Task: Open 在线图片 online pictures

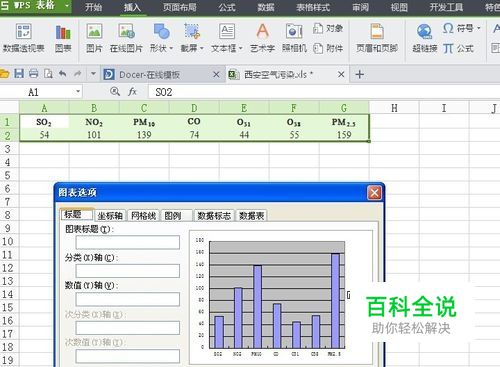Action: (126, 38)
